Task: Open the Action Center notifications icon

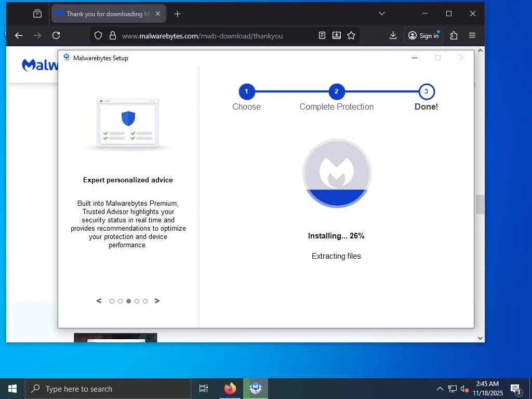Action: (516, 389)
